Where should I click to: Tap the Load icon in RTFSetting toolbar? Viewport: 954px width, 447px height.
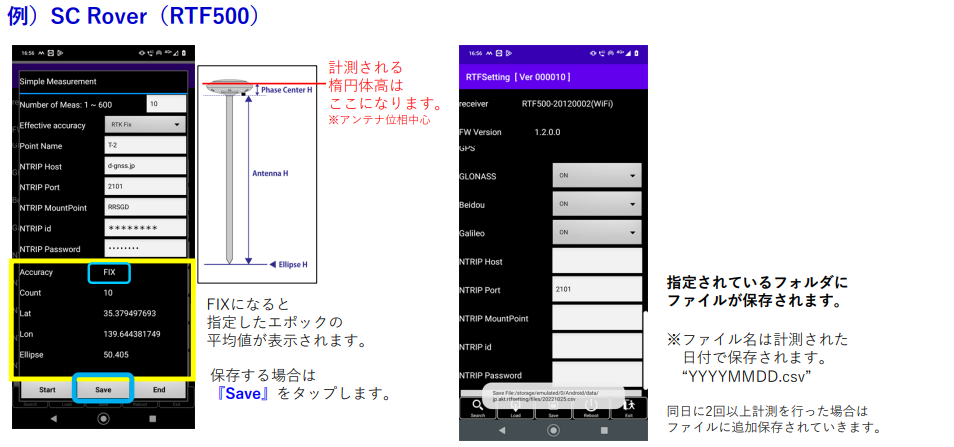pyautogui.click(x=515, y=406)
